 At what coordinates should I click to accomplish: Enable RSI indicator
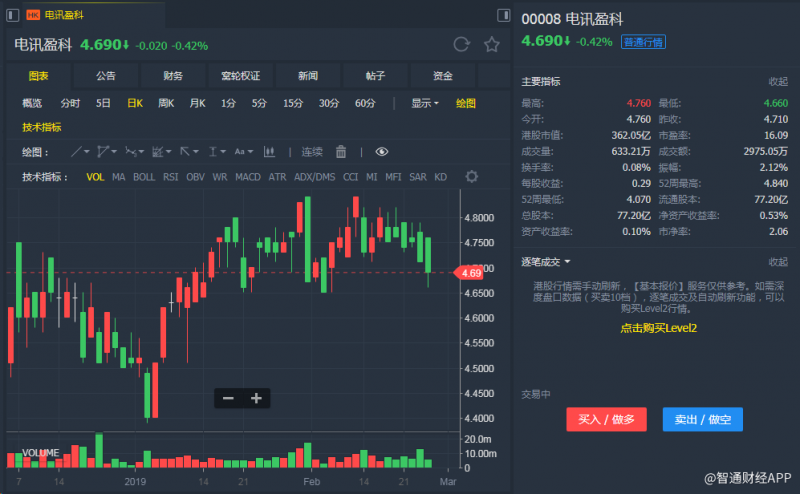[170, 177]
